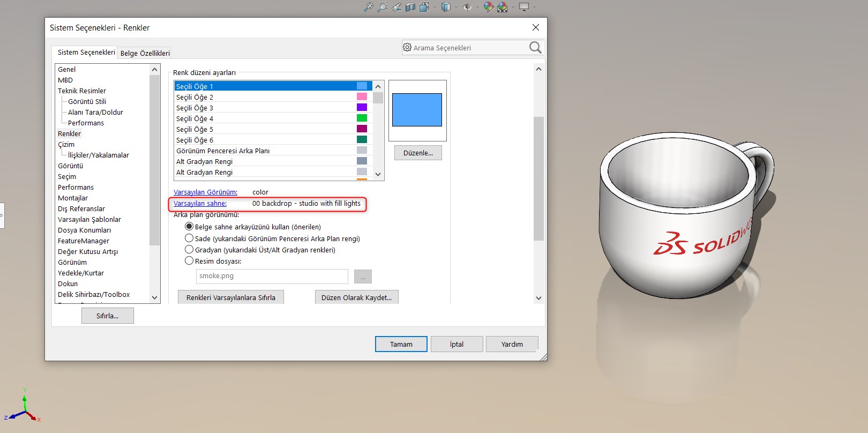Click the color list's scroll down arrow
868x433 pixels.
378,174
